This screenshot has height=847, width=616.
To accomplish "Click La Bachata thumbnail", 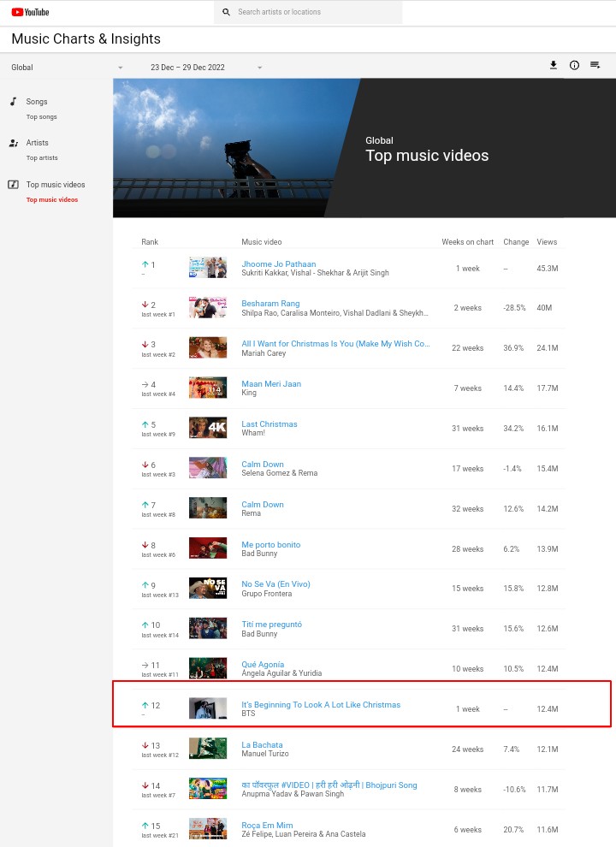I will pyautogui.click(x=208, y=749).
